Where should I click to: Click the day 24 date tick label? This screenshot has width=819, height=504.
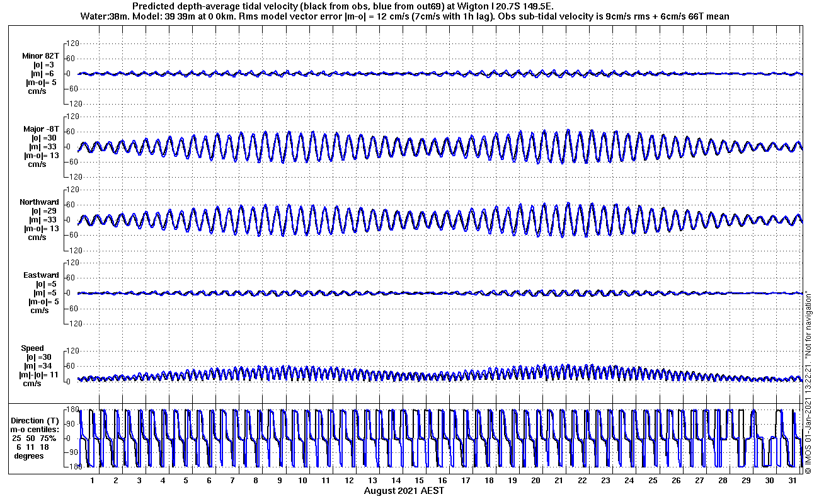[629, 480]
